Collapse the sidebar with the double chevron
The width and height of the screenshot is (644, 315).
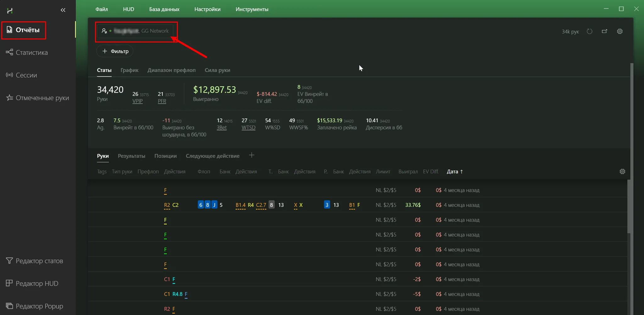[x=63, y=10]
